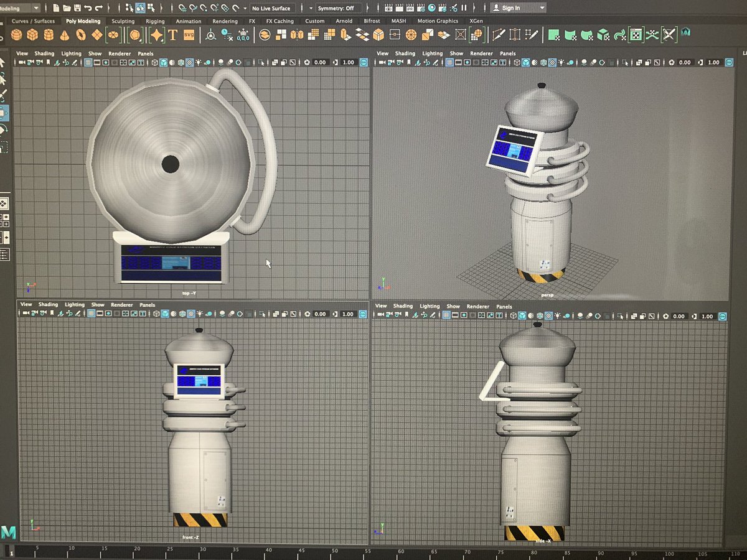Open the UV Editor checker window icon
Screen dimensions: 747x560
pyautogui.click(x=635, y=35)
